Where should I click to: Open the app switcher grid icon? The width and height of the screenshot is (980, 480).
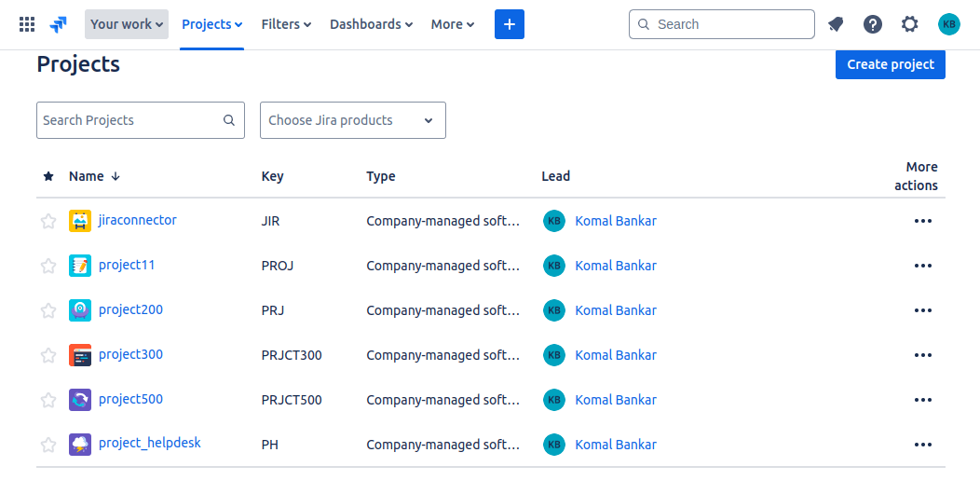(27, 24)
